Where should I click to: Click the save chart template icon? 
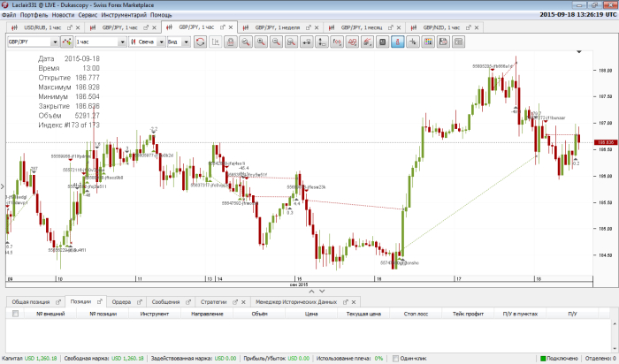pyautogui.click(x=443, y=42)
